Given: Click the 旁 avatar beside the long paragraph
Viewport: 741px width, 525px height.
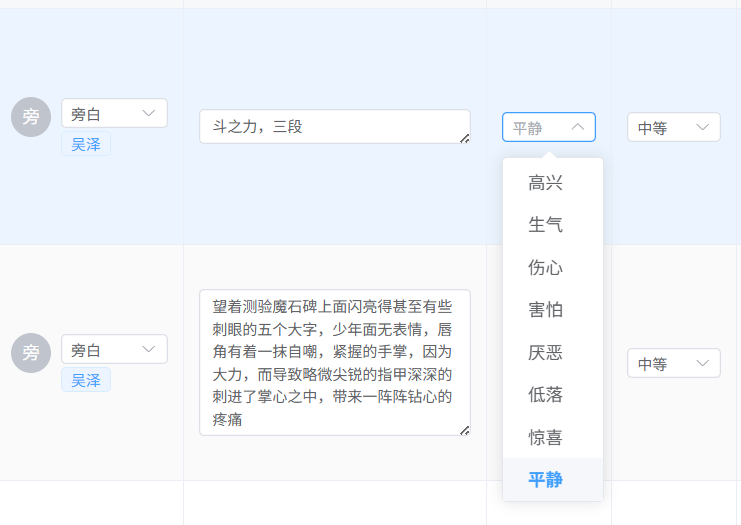Looking at the screenshot, I should pos(31,353).
